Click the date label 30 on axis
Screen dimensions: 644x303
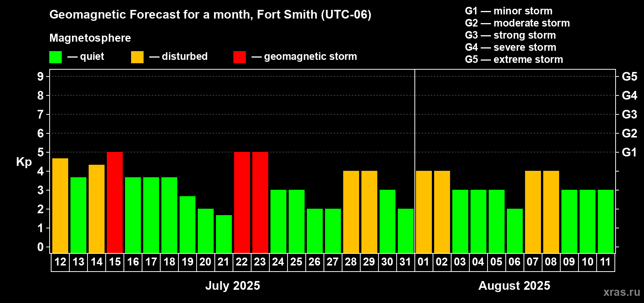point(388,262)
